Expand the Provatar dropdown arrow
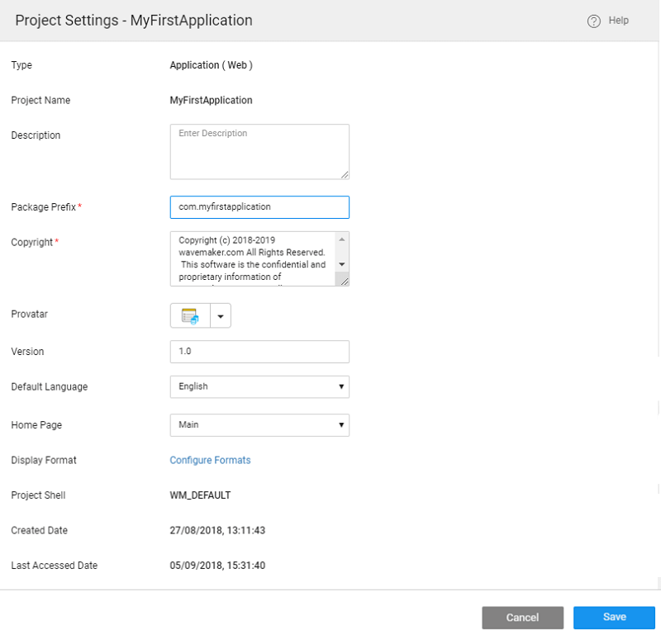This screenshot has height=644, width=661. tap(221, 316)
